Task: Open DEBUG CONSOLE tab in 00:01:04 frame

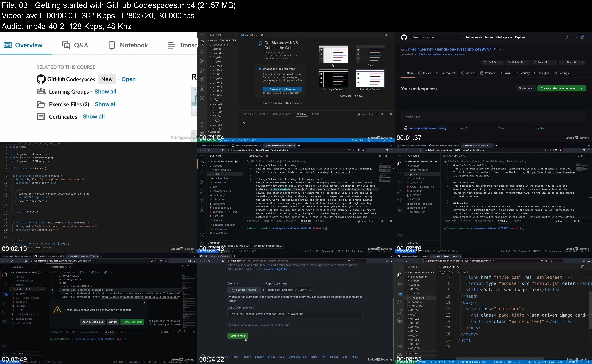Action: point(283,114)
